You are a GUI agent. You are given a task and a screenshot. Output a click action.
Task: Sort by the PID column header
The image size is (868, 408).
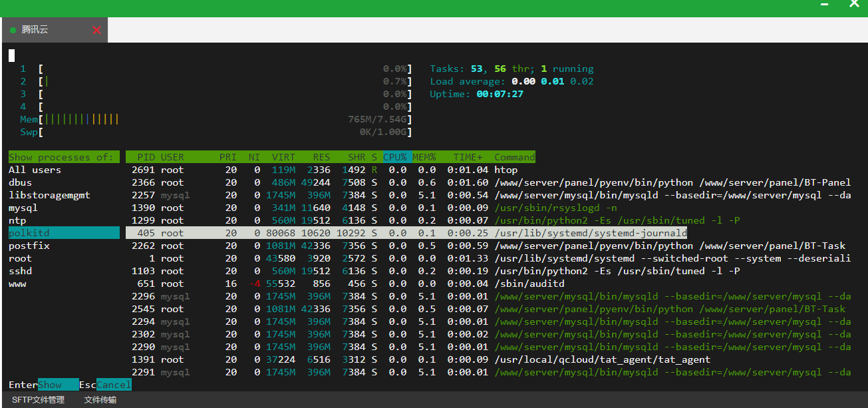(x=146, y=158)
